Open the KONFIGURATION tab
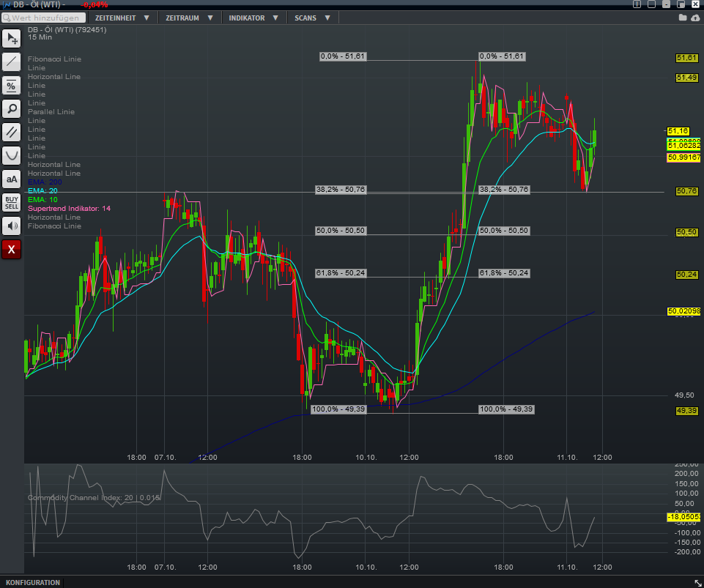The height and width of the screenshot is (588, 704). pyautogui.click(x=33, y=582)
